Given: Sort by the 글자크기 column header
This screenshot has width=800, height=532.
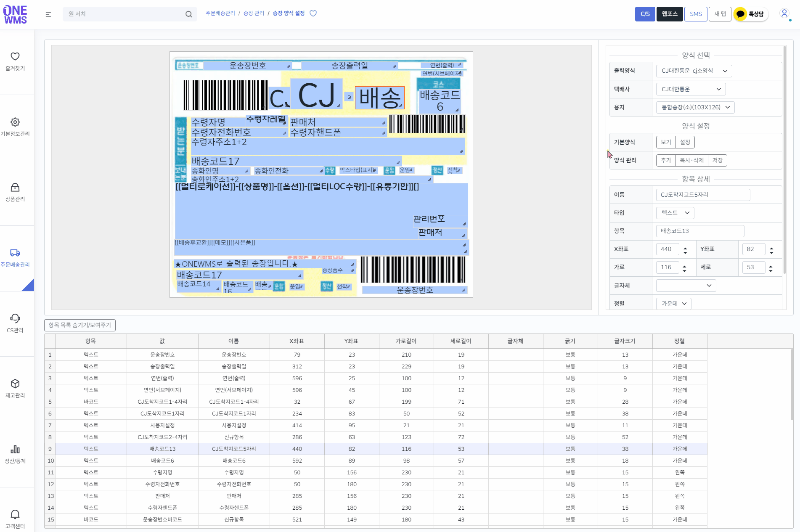Looking at the screenshot, I should tap(625, 341).
